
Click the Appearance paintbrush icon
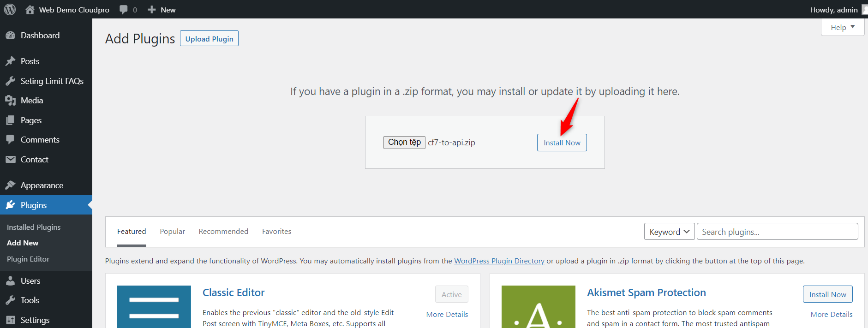tap(11, 185)
